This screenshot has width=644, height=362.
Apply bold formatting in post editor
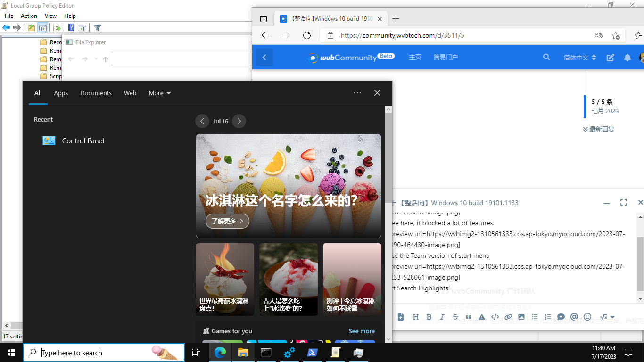tap(429, 317)
